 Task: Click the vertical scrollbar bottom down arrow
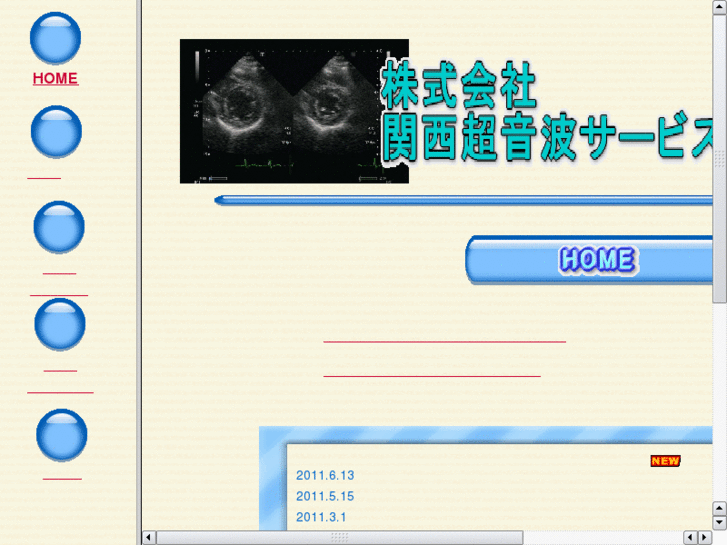click(720, 523)
